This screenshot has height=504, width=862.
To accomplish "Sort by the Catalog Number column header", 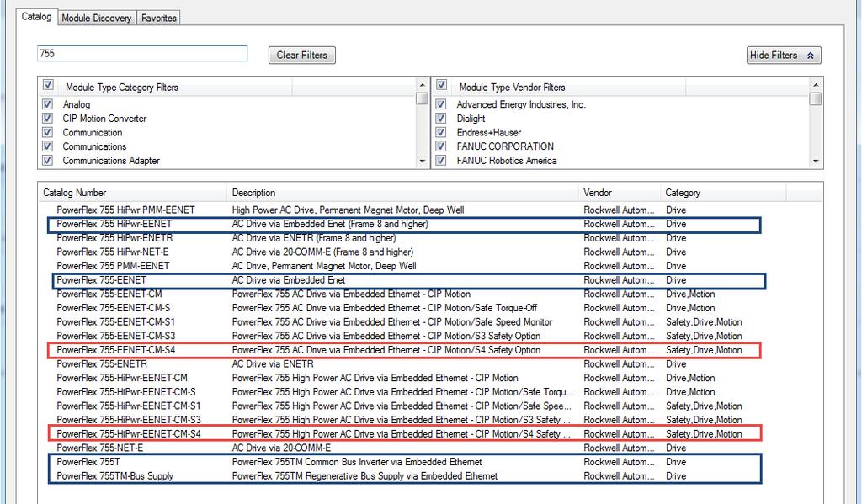I will tap(132, 193).
